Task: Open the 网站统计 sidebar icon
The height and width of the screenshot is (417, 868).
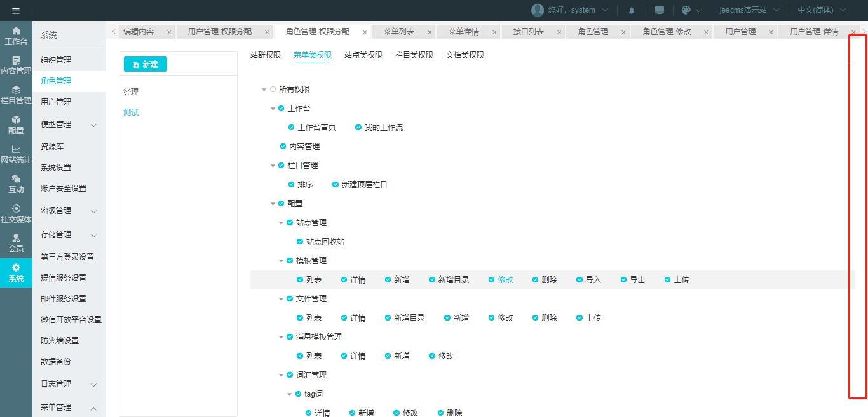Action: pyautogui.click(x=16, y=154)
